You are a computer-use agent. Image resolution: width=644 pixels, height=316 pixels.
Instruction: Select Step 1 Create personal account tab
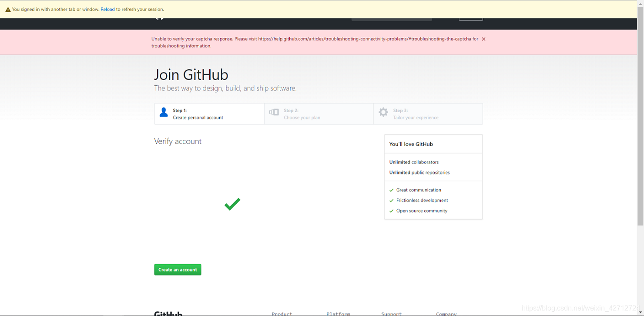click(x=209, y=114)
